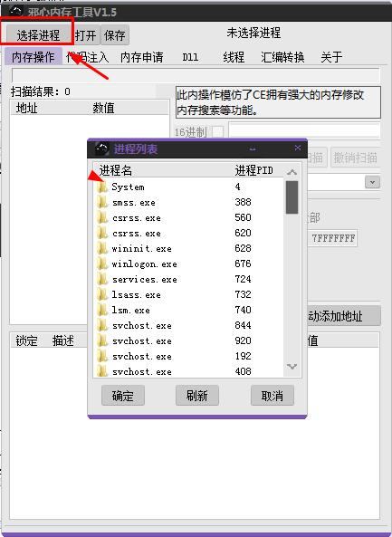The image size is (392, 537).
Task: Click the 锁定 column header
Action: click(26, 340)
